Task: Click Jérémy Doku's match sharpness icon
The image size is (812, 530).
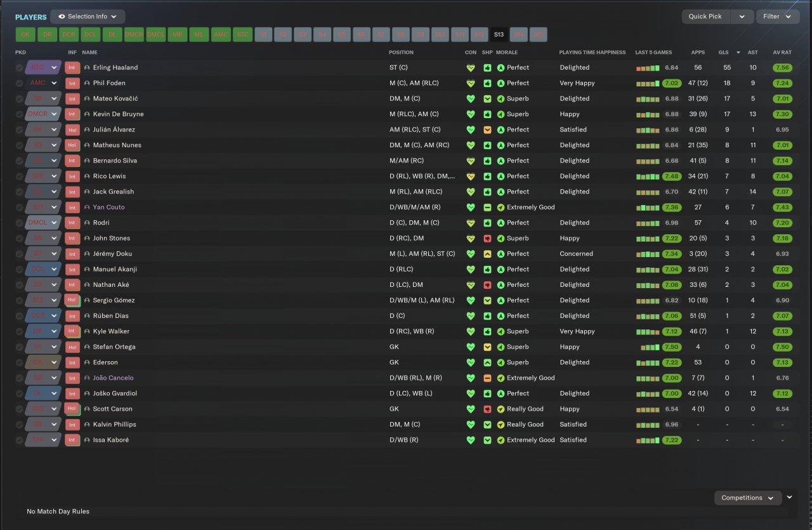Action: point(487,254)
